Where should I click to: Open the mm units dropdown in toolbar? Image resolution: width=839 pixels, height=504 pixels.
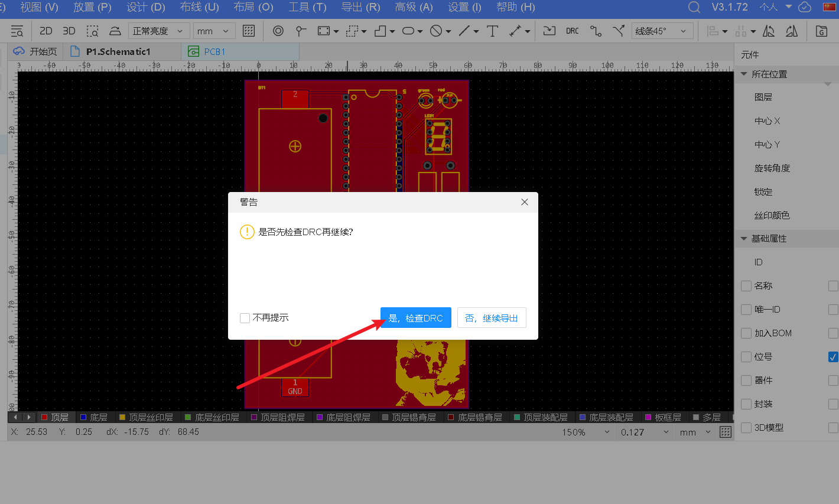tap(214, 31)
